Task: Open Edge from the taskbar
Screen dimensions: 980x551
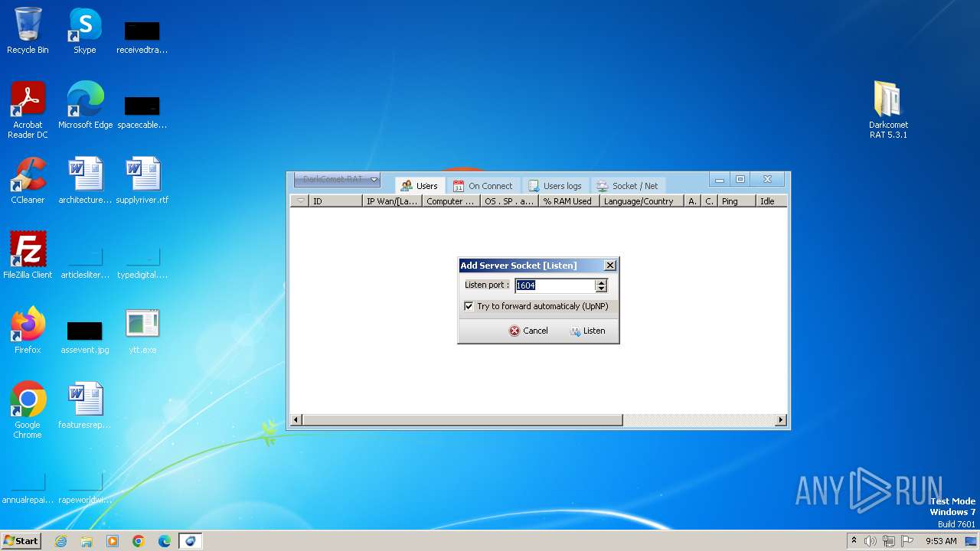Action: [x=165, y=541]
